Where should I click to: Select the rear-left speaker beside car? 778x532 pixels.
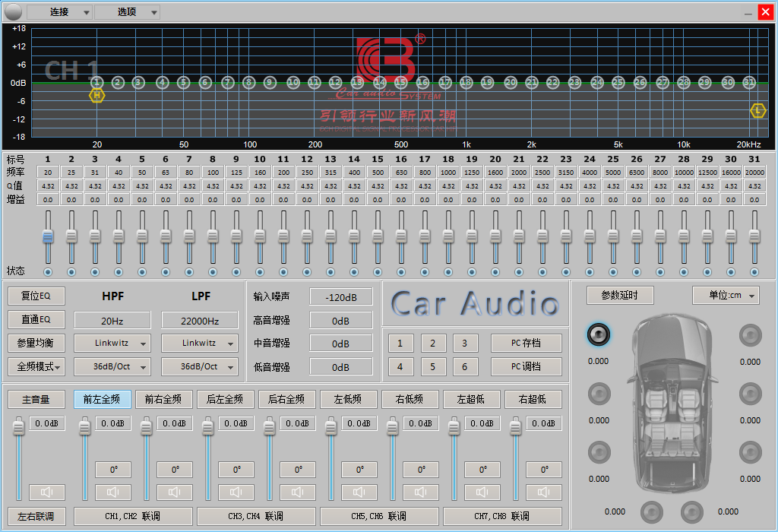(x=599, y=453)
